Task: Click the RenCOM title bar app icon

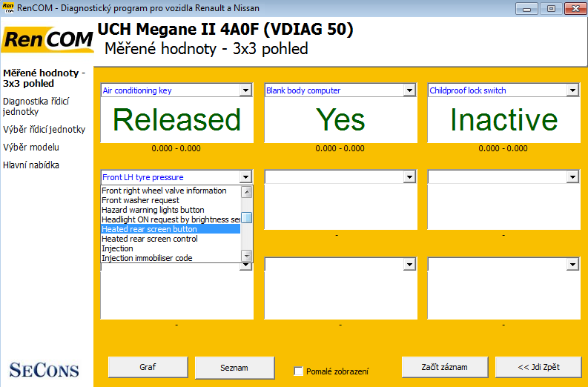Action: [8, 8]
